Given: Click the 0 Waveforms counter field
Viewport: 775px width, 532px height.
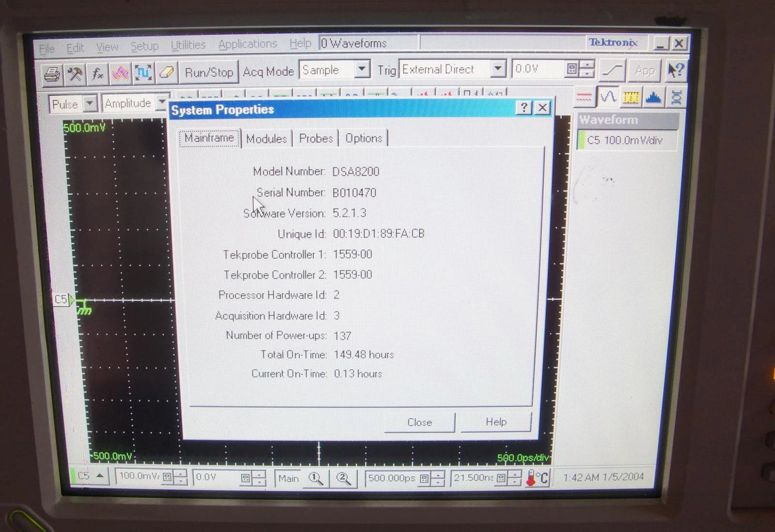Looking at the screenshot, I should (369, 43).
